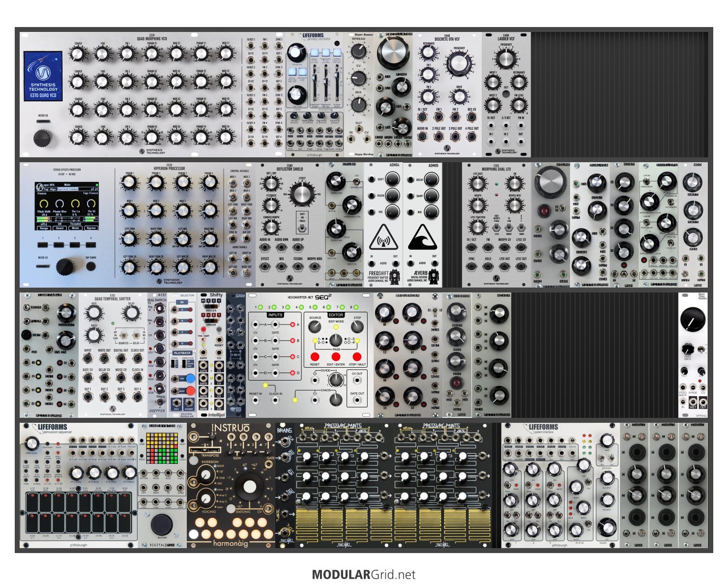Push the blue TRIG button on Sputnik Selector

[x=190, y=379]
